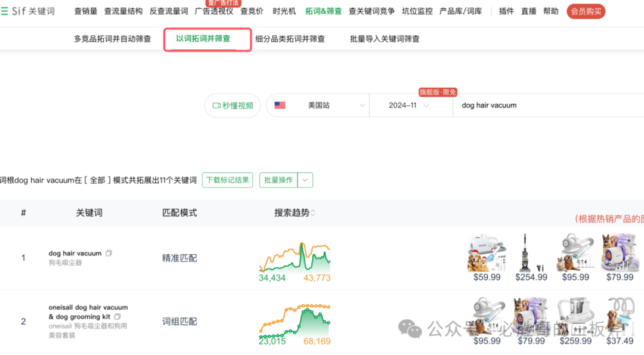Open the 批量操作 dropdown arrow

[x=304, y=180]
